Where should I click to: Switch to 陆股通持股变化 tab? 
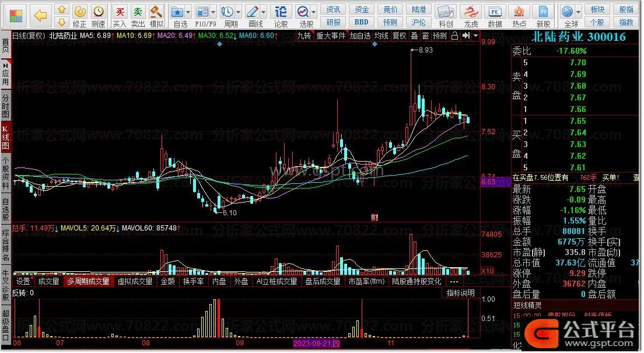click(x=416, y=281)
